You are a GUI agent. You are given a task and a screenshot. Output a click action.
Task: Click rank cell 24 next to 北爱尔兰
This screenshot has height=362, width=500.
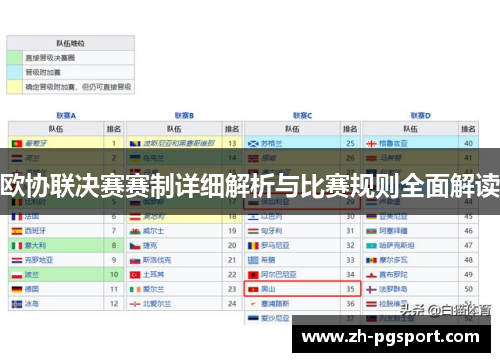pos(232,304)
